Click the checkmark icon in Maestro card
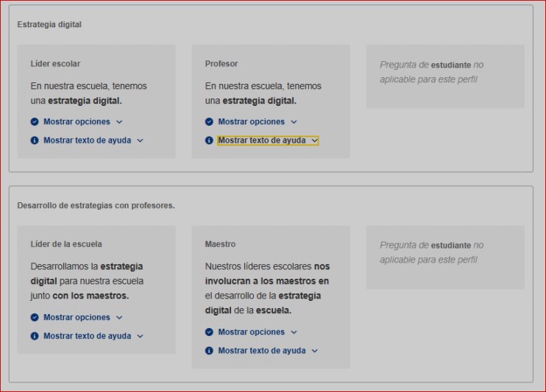The image size is (546, 392). (209, 332)
